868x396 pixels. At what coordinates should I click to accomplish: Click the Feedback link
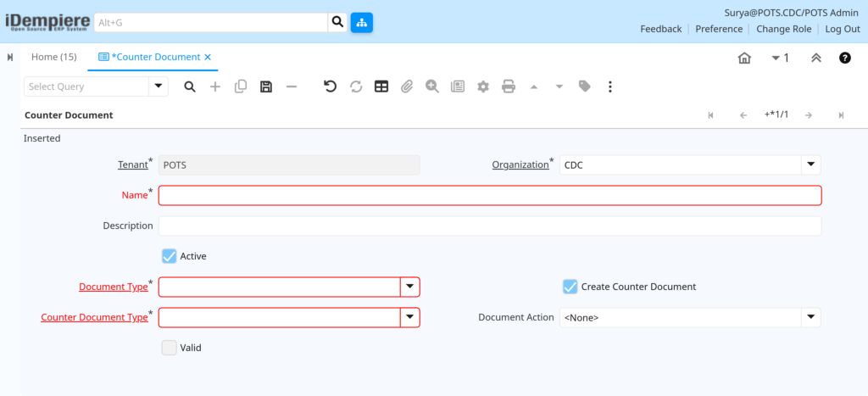coord(661,29)
